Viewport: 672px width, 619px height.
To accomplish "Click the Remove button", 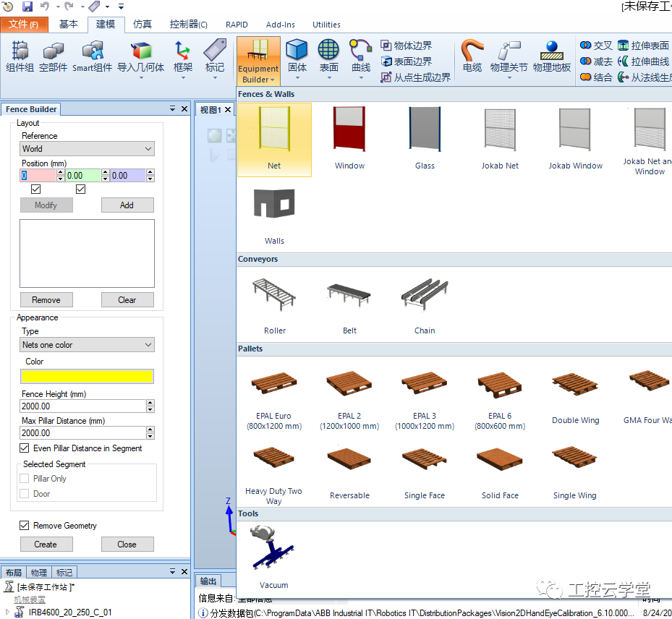I will click(46, 300).
